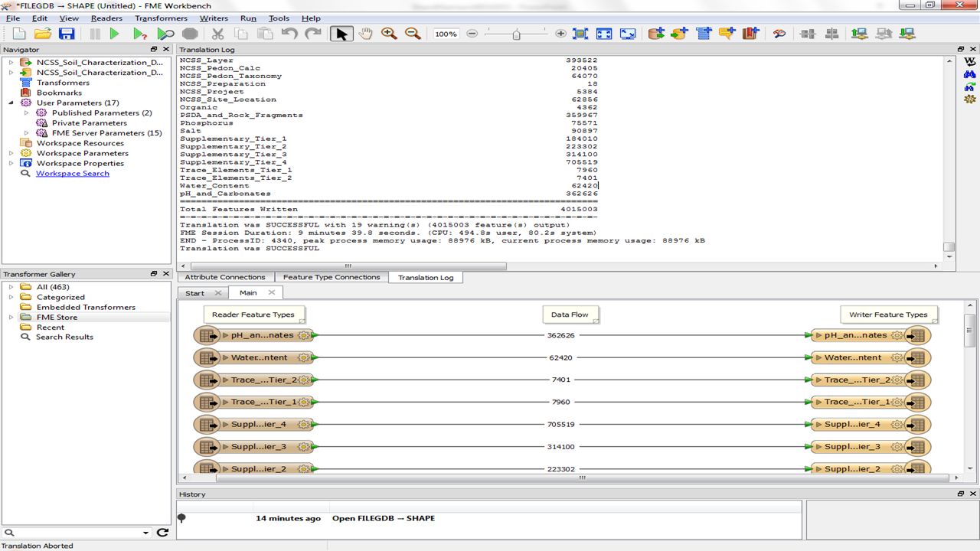Viewport: 980px width, 551px height.
Task: Click the publish to FME Server upload icon
Action: [859, 34]
